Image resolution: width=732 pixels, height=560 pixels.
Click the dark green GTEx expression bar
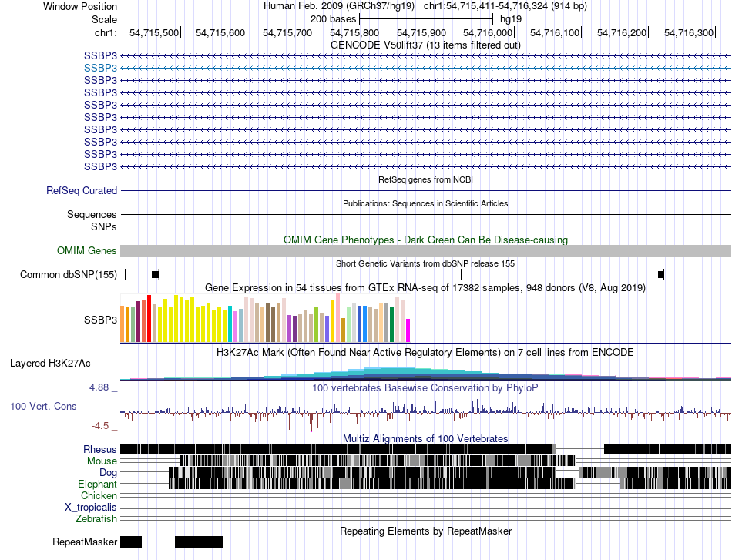coord(391,325)
